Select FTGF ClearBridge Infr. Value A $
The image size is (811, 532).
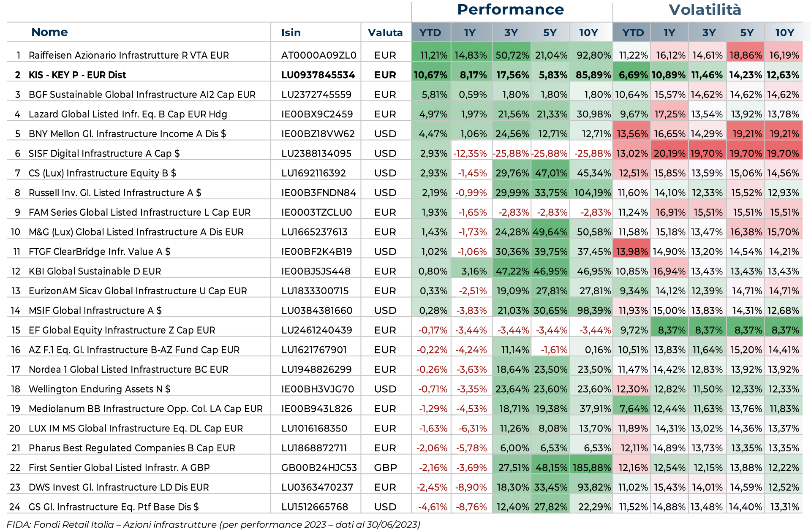(x=100, y=252)
